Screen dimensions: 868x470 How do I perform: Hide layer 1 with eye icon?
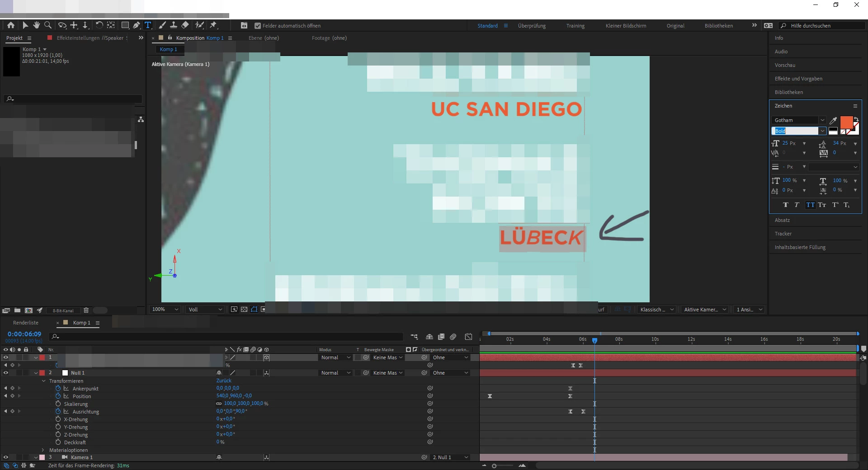(x=5, y=357)
